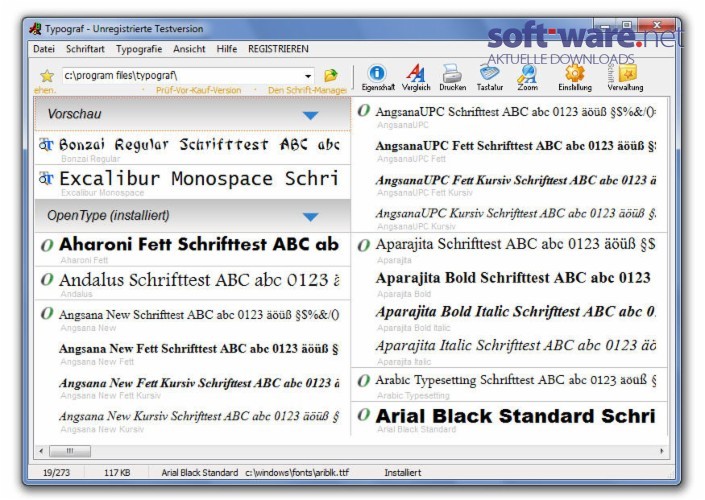Collapse the OpenType (installiert) group arrow
Image resolution: width=705 pixels, height=500 pixels.
click(310, 217)
